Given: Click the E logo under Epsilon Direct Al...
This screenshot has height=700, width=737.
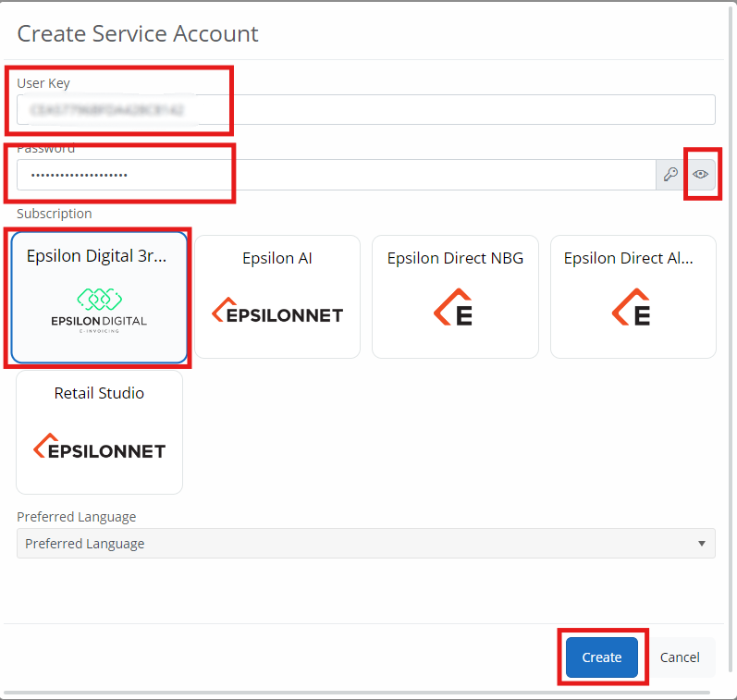Looking at the screenshot, I should (632, 308).
